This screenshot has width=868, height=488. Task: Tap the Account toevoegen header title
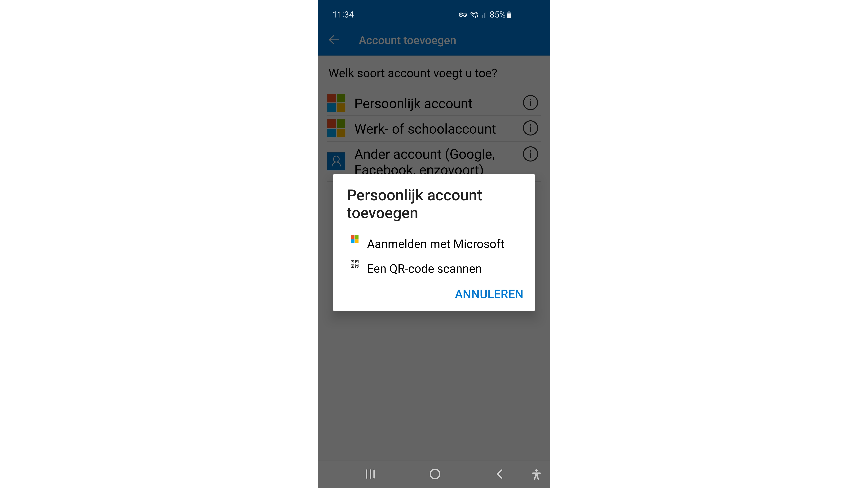[x=407, y=40]
